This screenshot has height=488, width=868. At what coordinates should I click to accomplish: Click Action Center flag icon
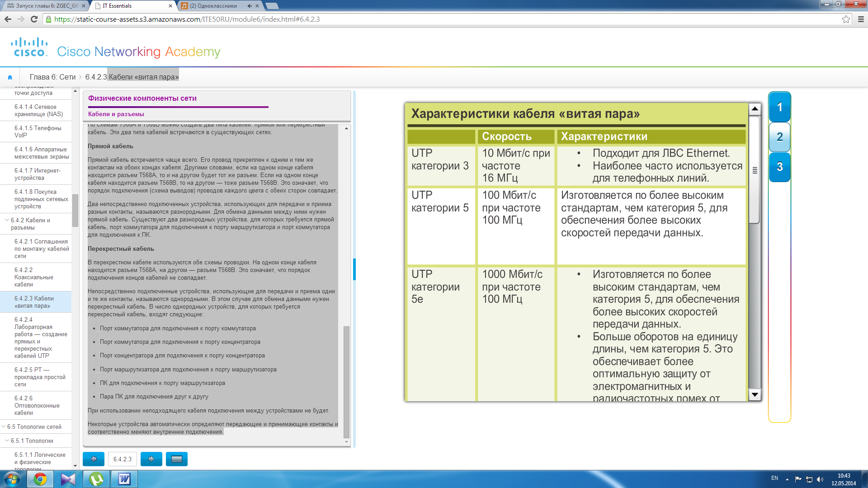[798, 479]
